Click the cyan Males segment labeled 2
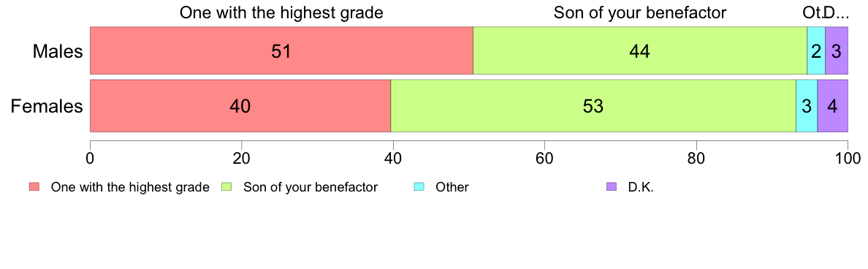The width and height of the screenshot is (868, 269). [x=816, y=50]
